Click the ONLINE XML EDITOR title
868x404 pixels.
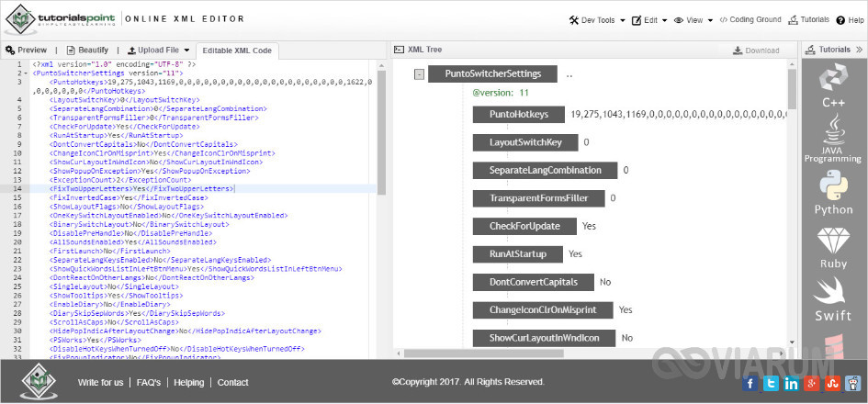(185, 18)
